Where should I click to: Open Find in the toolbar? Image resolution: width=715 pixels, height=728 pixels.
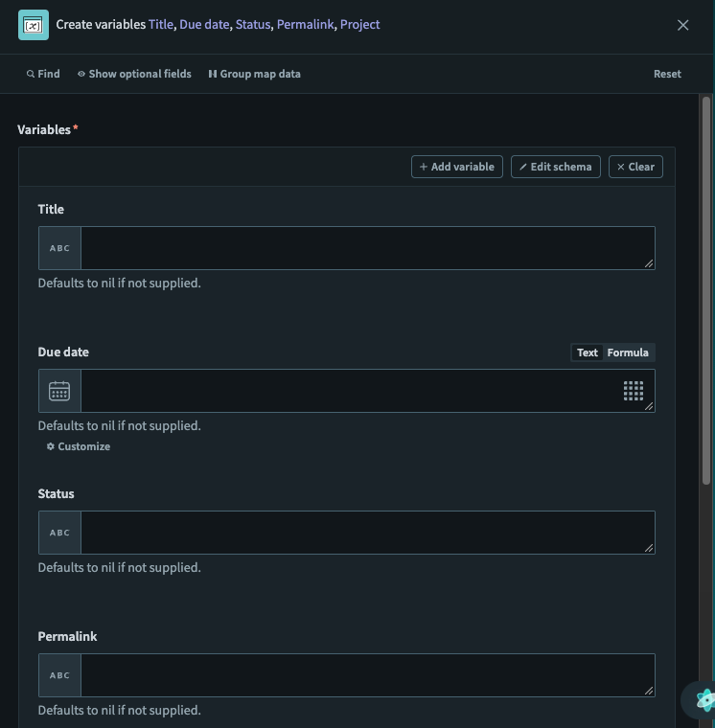click(43, 74)
